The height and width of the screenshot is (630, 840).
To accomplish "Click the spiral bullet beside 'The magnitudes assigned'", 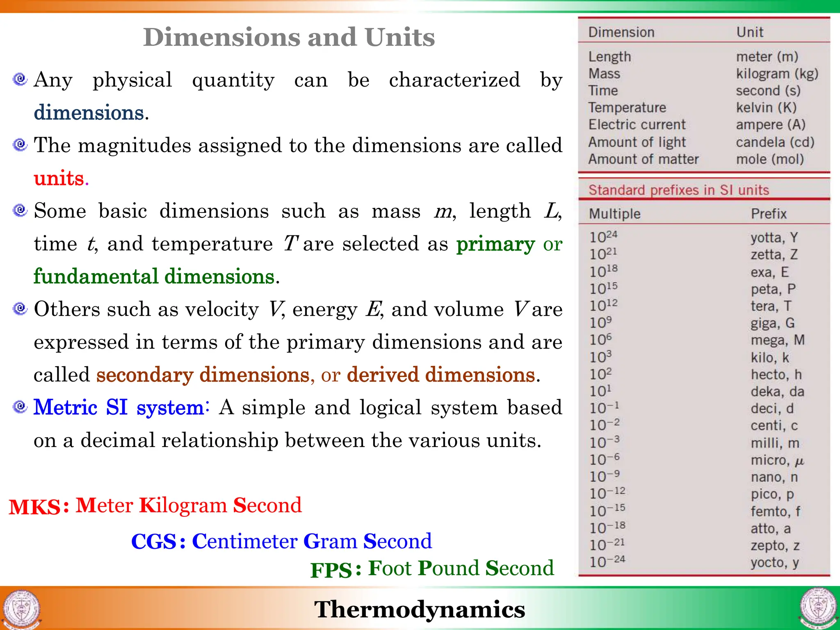I will click(x=20, y=144).
